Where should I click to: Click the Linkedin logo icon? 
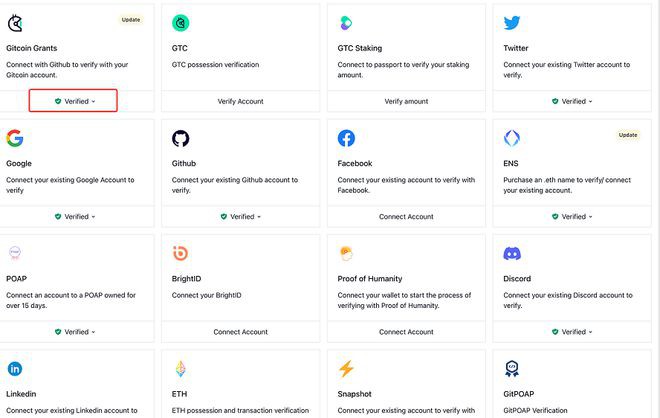(x=15, y=369)
